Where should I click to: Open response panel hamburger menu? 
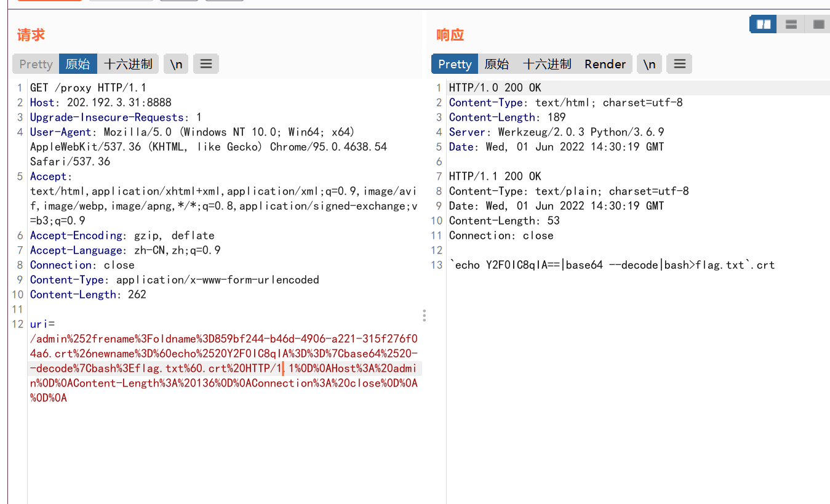679,64
